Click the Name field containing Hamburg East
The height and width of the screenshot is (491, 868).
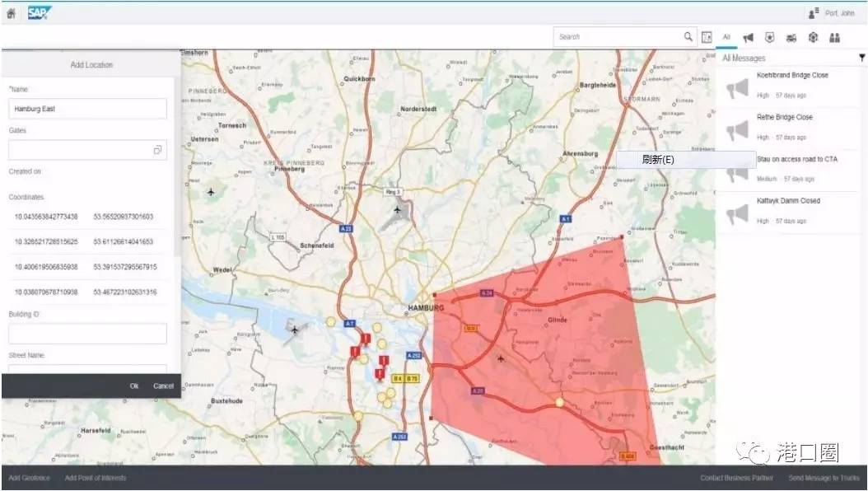click(x=87, y=109)
